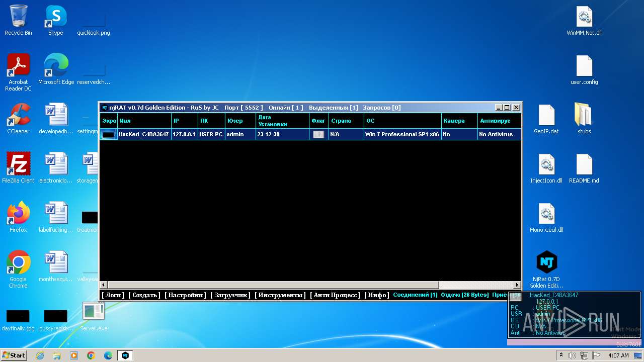The image size is (644, 362).
Task: Launch the Skype desktop shortcut
Action: tap(55, 21)
